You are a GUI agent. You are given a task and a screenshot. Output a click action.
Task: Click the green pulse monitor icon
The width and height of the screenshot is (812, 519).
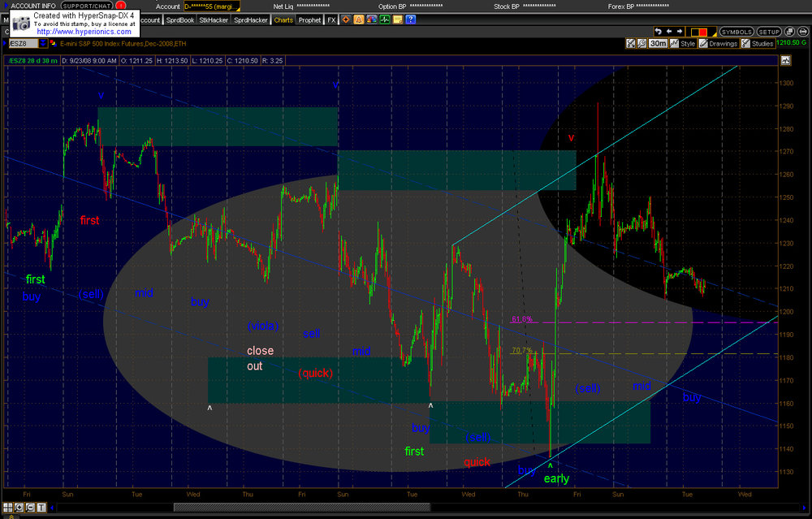click(x=384, y=19)
